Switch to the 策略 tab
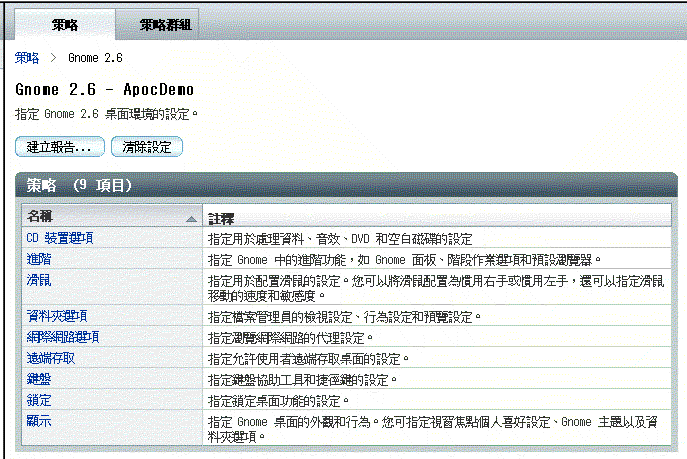The width and height of the screenshot is (687, 459). pos(65,25)
